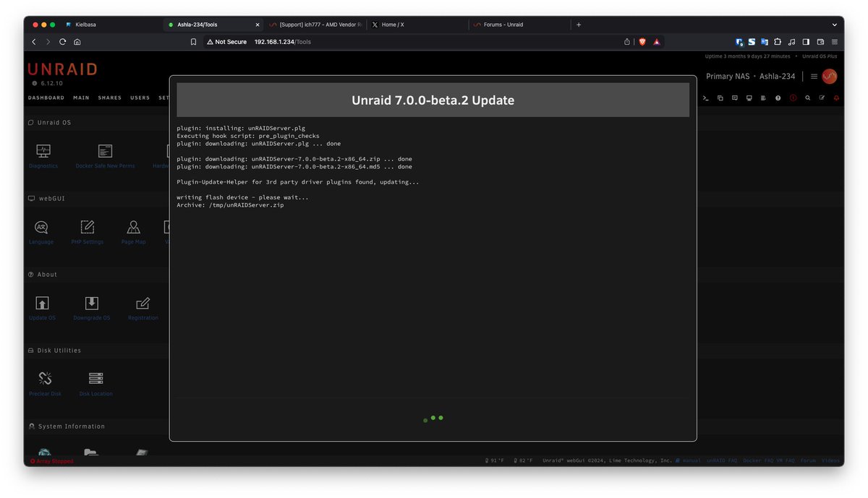The height and width of the screenshot is (498, 868).
Task: Launch the Preclear Disk utility
Action: (x=45, y=382)
